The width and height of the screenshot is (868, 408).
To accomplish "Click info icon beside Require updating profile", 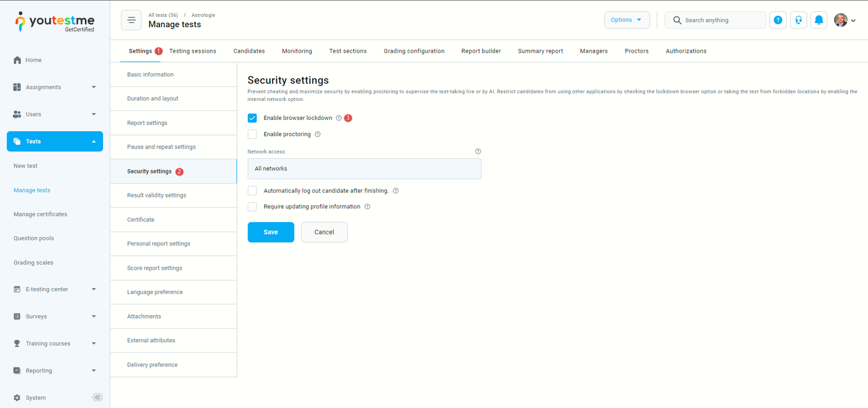I will point(367,207).
